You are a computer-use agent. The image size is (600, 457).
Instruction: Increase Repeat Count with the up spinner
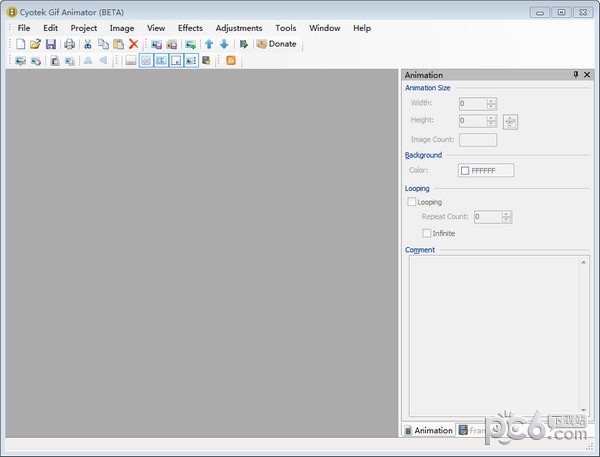[506, 214]
